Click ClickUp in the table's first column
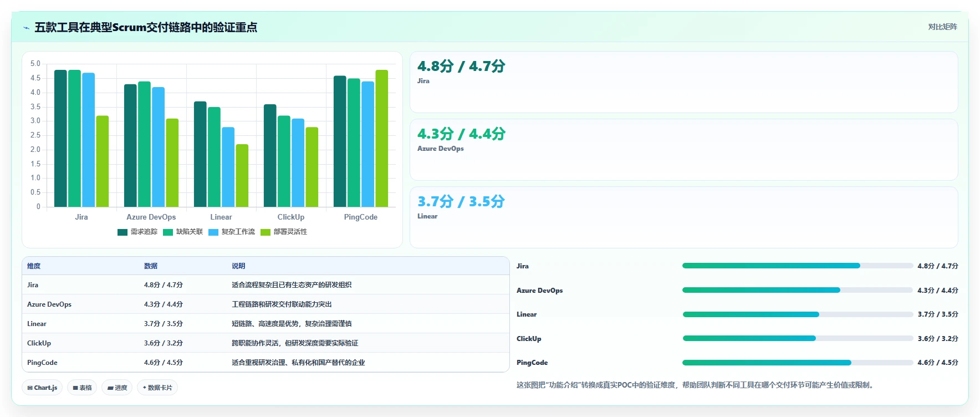The width and height of the screenshot is (980, 417). (39, 343)
